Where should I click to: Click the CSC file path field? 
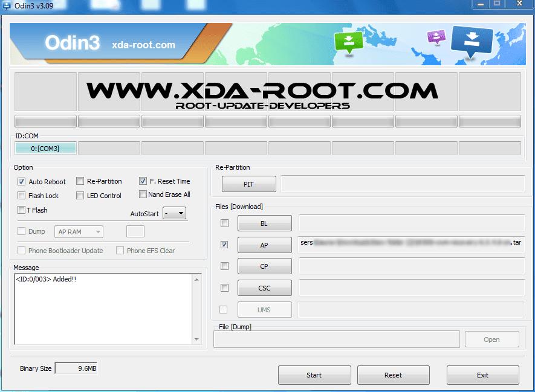tap(412, 288)
